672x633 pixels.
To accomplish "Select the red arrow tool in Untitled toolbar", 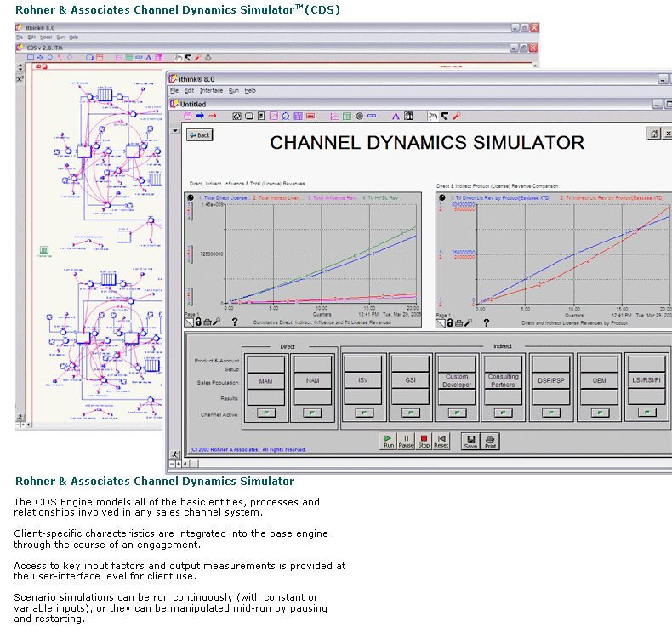I will pyautogui.click(x=213, y=116).
